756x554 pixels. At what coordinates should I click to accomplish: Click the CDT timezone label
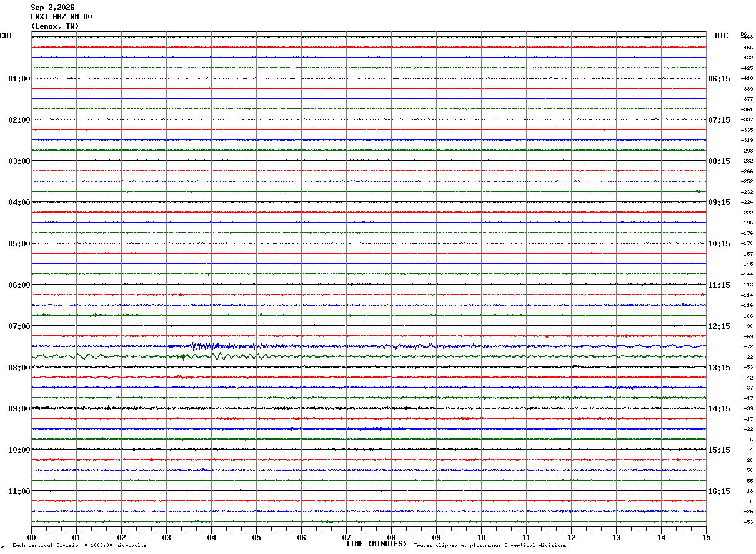6,36
